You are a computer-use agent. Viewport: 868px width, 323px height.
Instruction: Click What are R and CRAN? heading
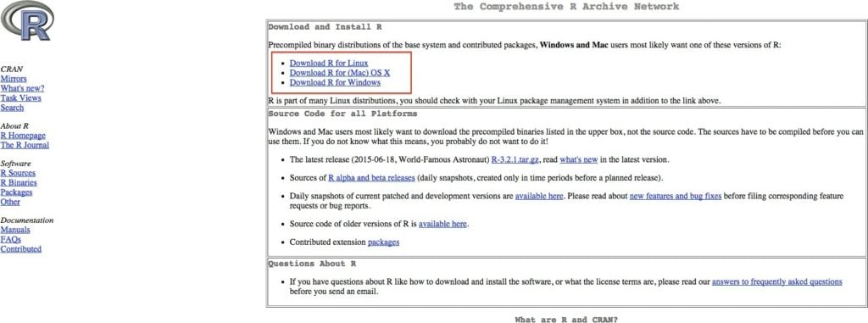coord(566,320)
